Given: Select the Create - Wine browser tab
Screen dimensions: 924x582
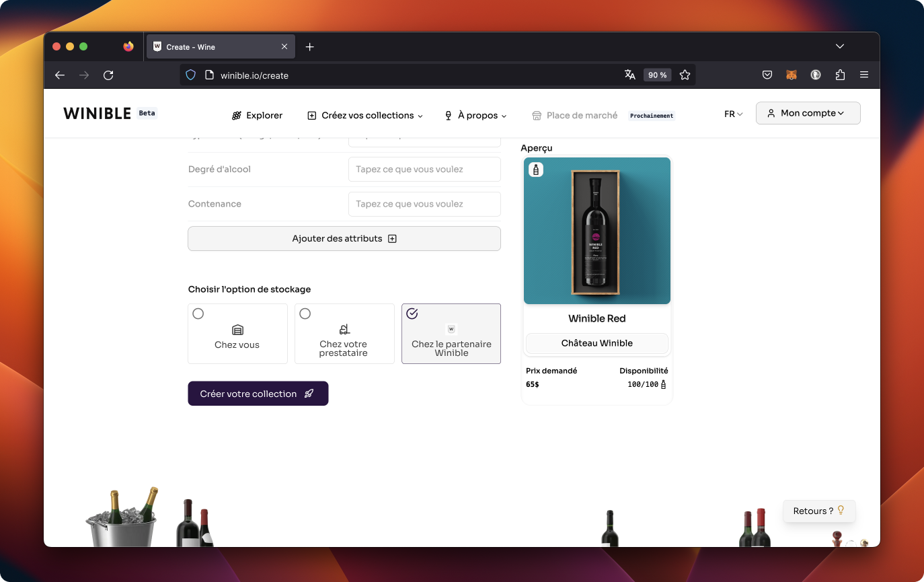Looking at the screenshot, I should pyautogui.click(x=221, y=46).
